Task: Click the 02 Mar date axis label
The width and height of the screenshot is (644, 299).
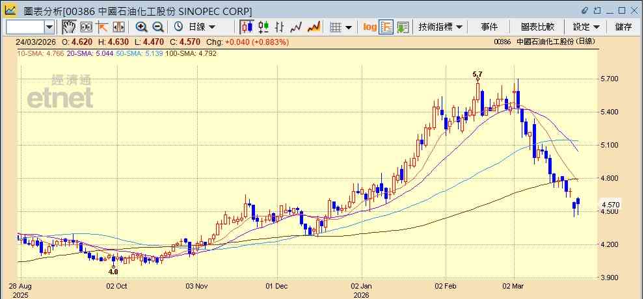Action: coord(513,286)
